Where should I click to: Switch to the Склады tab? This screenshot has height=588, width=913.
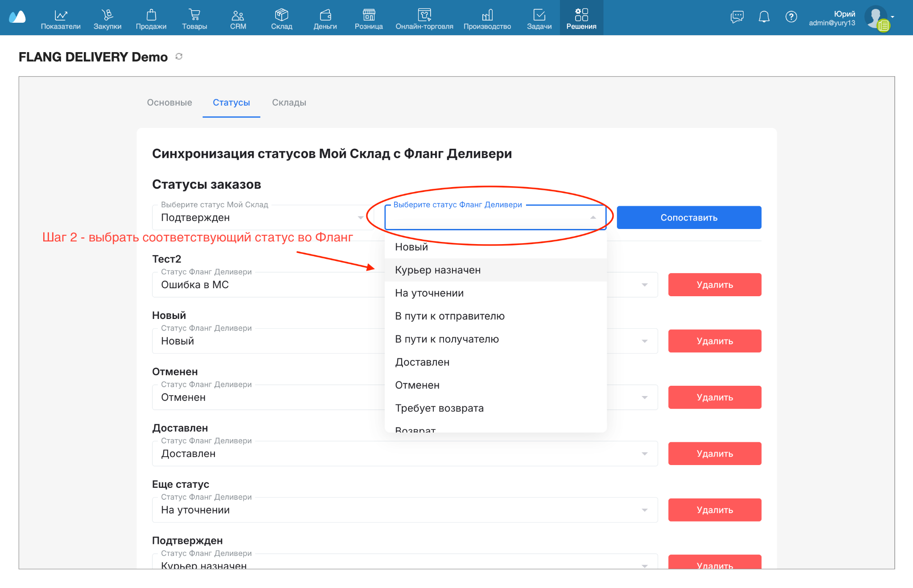(x=289, y=102)
